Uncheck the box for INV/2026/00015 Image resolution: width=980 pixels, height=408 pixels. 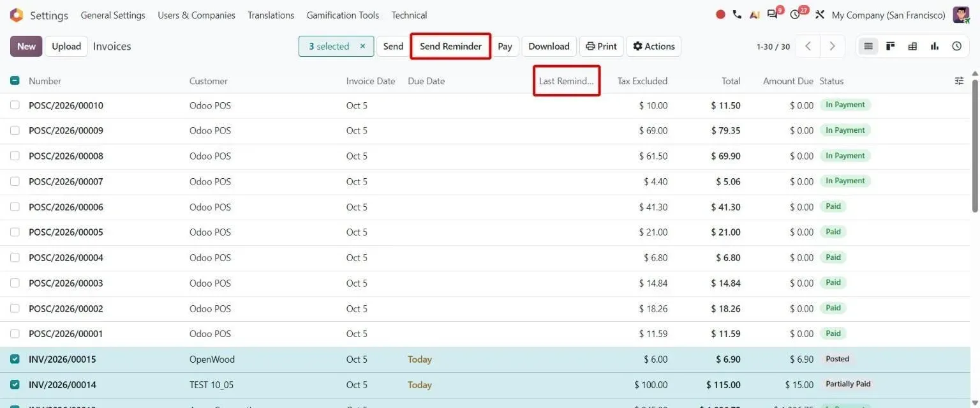tap(15, 359)
